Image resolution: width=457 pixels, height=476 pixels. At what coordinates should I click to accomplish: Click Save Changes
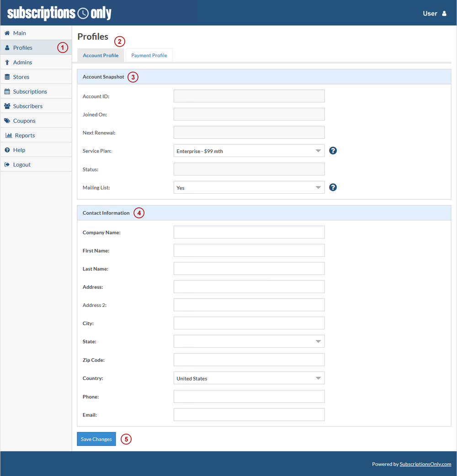click(x=96, y=439)
